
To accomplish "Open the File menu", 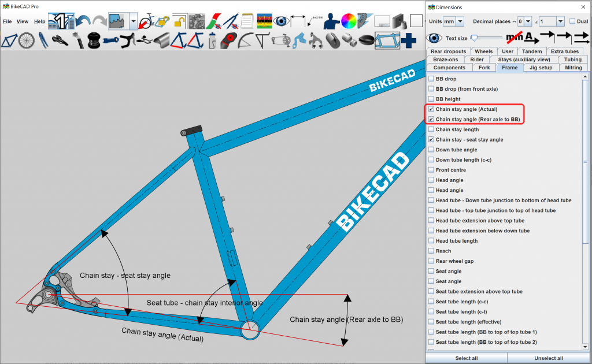I will coord(8,21).
